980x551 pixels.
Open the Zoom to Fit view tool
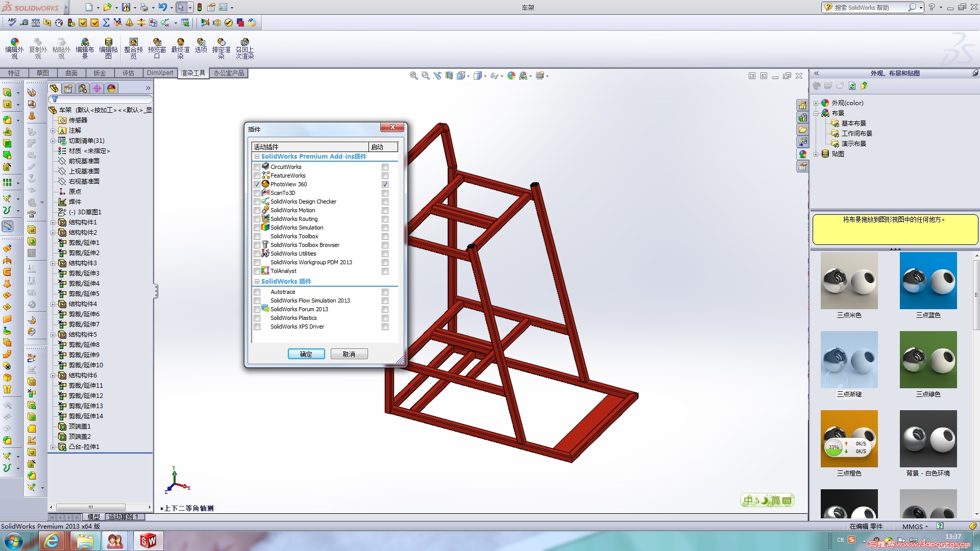point(413,76)
